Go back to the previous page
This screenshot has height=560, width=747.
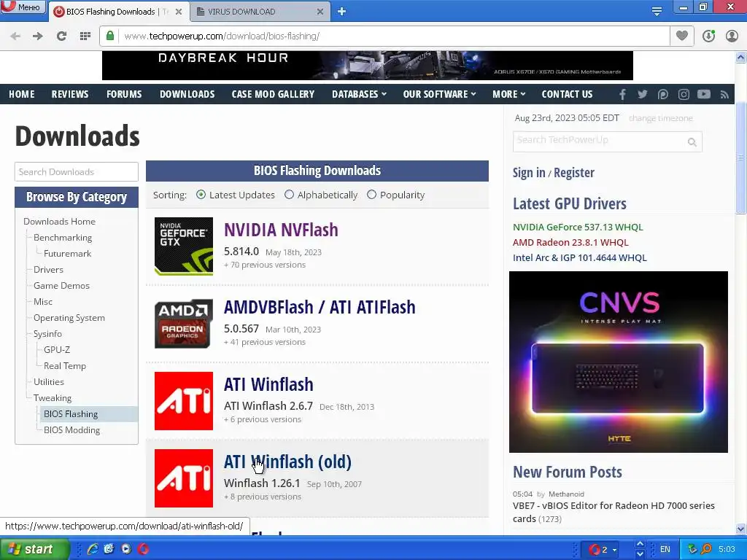click(15, 36)
